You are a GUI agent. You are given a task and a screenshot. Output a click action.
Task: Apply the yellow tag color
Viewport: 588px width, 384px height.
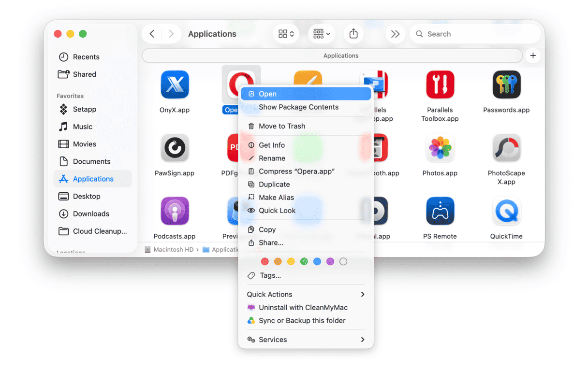pos(291,261)
